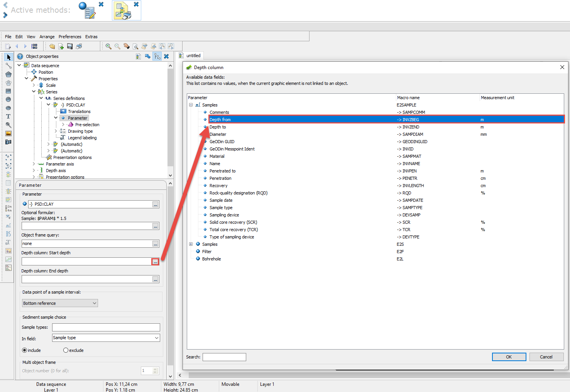This screenshot has width=570, height=392.
Task: Select the exclude radio button
Action: click(x=66, y=350)
